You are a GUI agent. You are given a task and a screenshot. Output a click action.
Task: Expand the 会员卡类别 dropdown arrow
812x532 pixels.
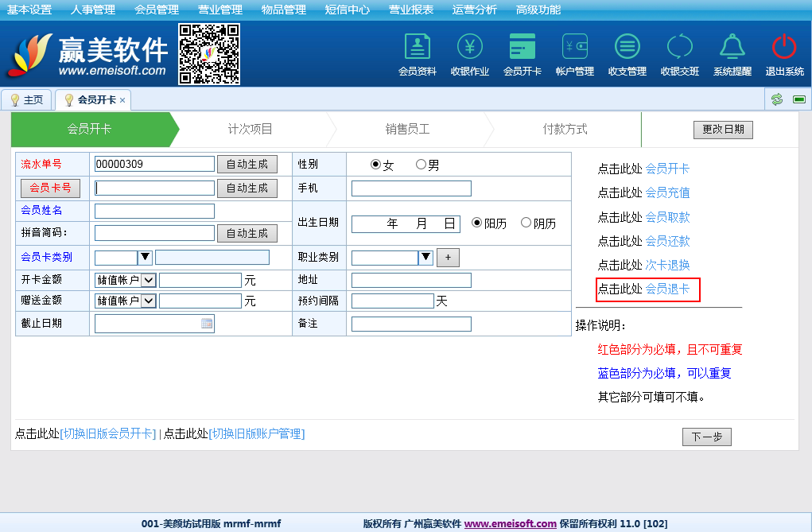pyautogui.click(x=145, y=258)
